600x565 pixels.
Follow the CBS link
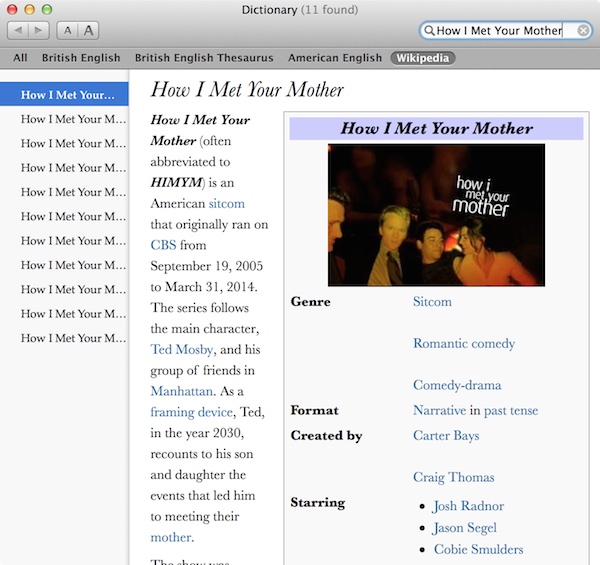click(163, 245)
